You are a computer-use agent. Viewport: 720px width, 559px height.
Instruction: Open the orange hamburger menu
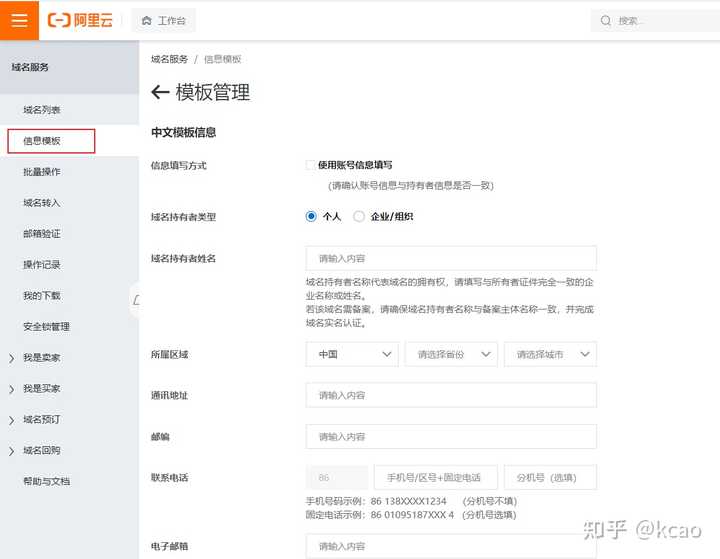pyautogui.click(x=19, y=20)
